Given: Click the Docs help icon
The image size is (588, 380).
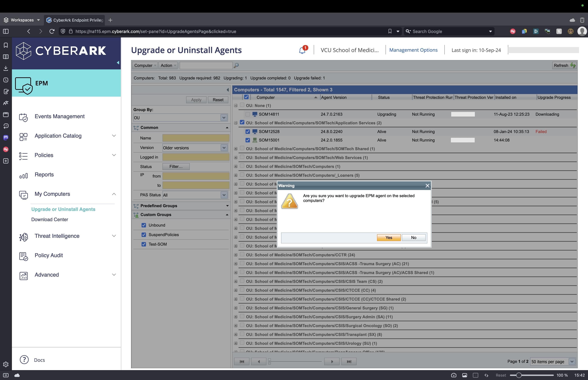Looking at the screenshot, I should (x=24, y=360).
